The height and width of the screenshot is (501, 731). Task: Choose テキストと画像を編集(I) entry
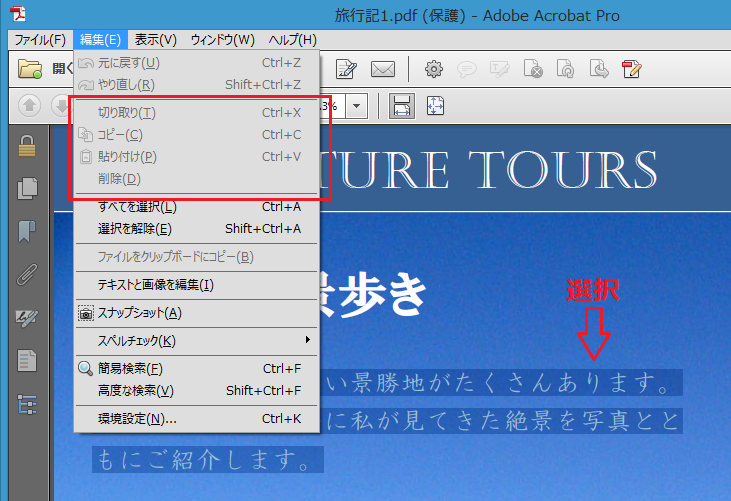pyautogui.click(x=197, y=285)
